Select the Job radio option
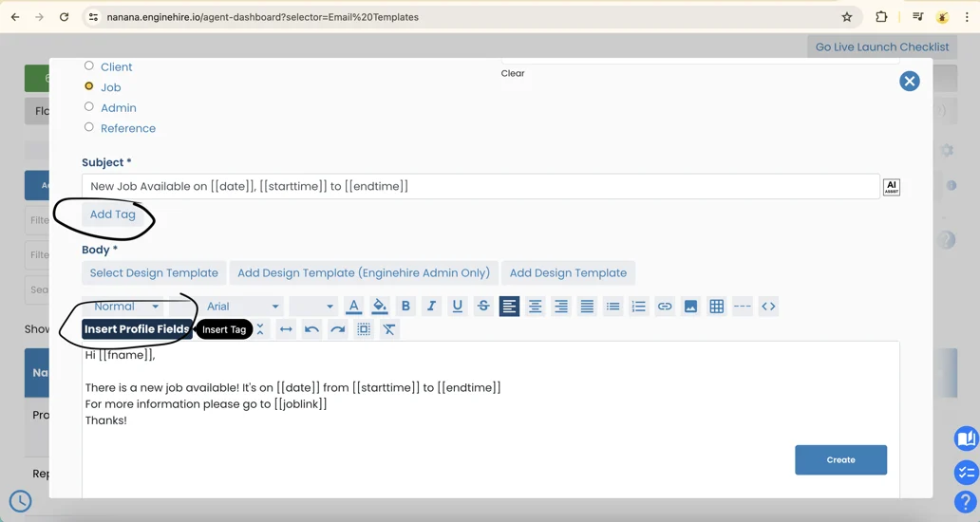This screenshot has height=522, width=980. [88, 86]
